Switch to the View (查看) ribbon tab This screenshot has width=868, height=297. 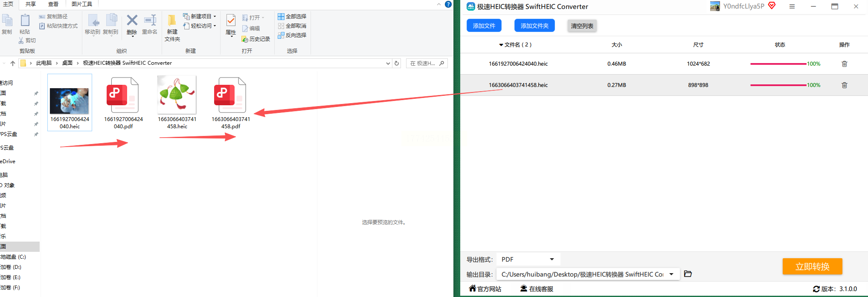(x=53, y=4)
